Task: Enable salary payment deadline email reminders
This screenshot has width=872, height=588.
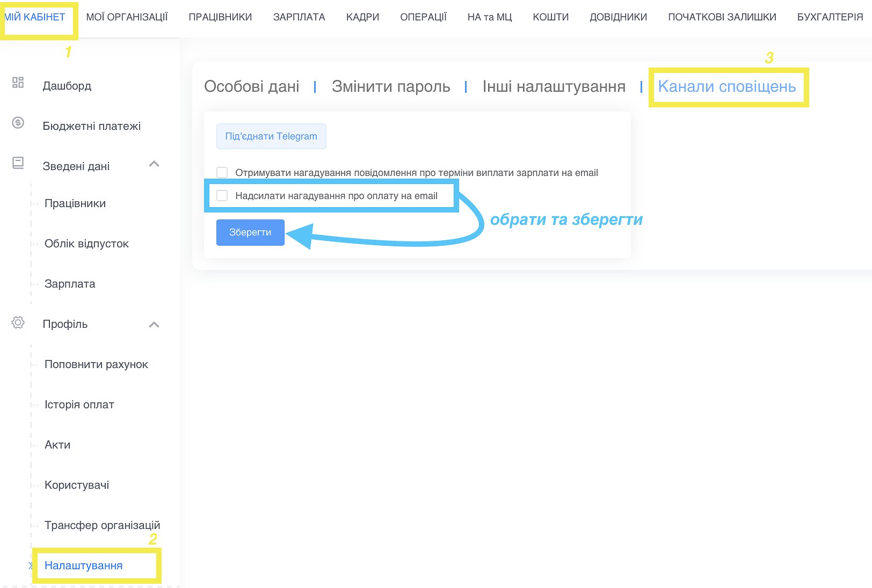Action: point(222,173)
